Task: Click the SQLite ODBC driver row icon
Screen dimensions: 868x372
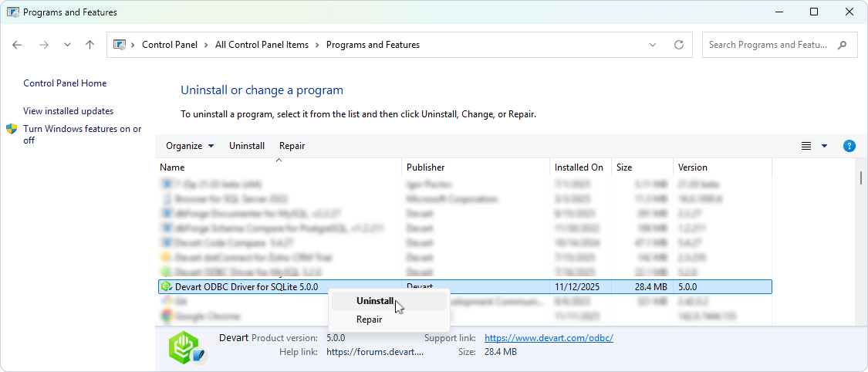Action: [166, 287]
